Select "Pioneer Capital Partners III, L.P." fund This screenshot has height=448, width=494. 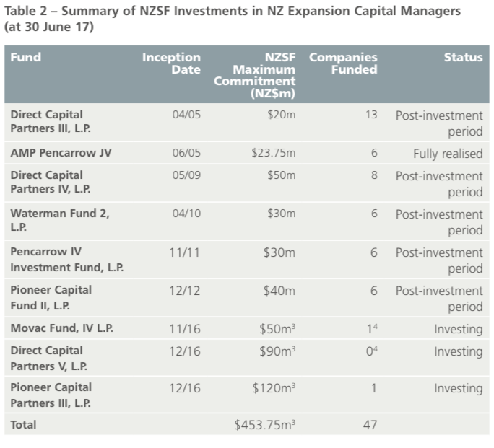(x=51, y=395)
